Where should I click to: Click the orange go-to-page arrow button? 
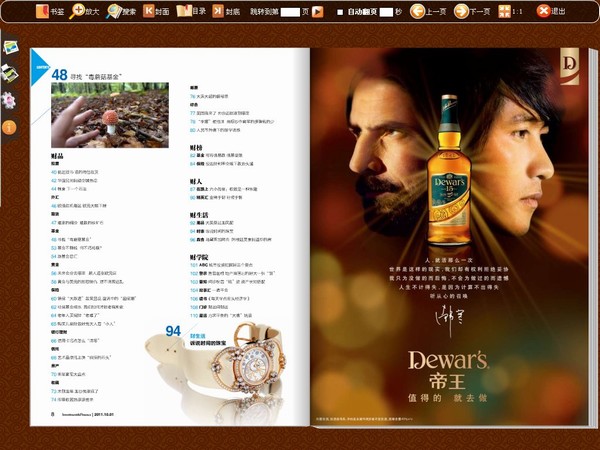tap(317, 12)
